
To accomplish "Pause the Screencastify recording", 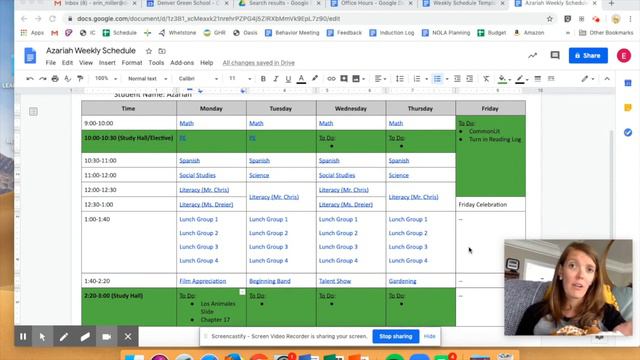I will coord(23,337).
